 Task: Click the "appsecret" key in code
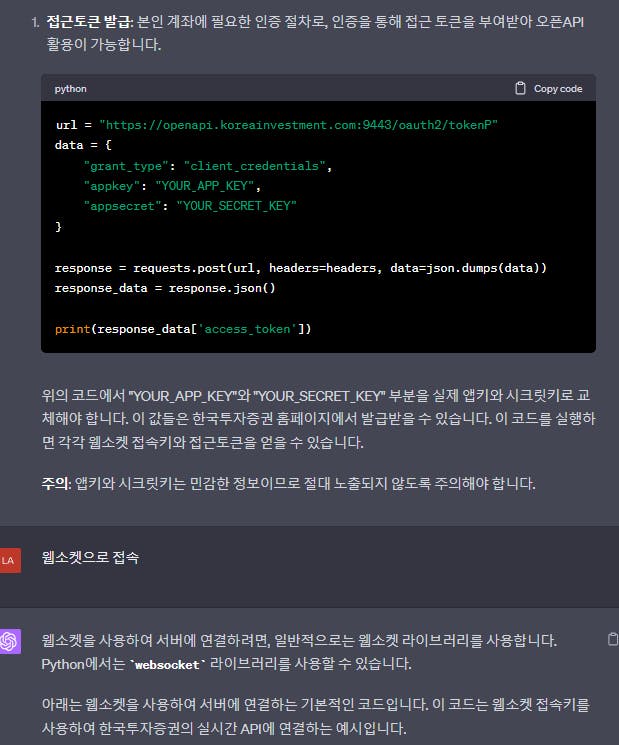click(x=122, y=206)
